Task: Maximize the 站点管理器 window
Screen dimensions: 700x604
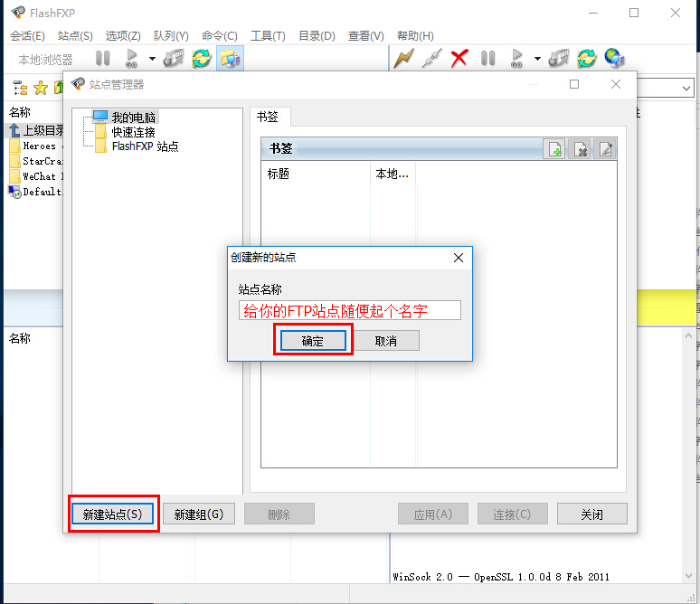Action: tap(574, 84)
